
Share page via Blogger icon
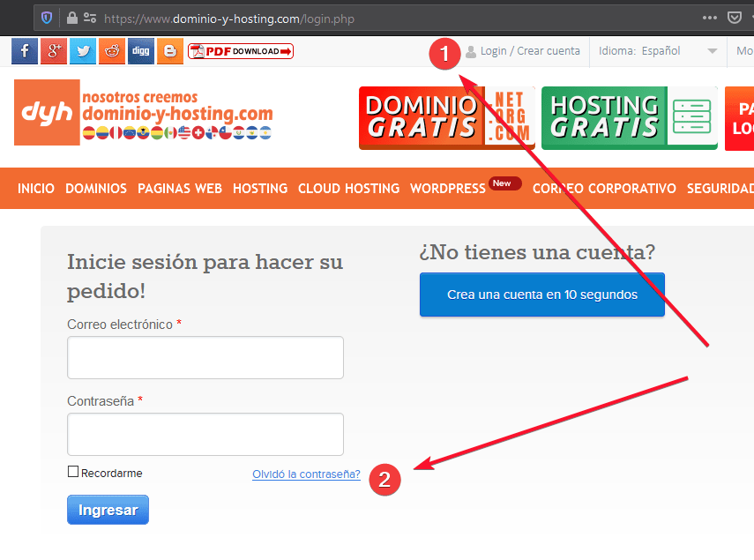pyautogui.click(x=170, y=51)
